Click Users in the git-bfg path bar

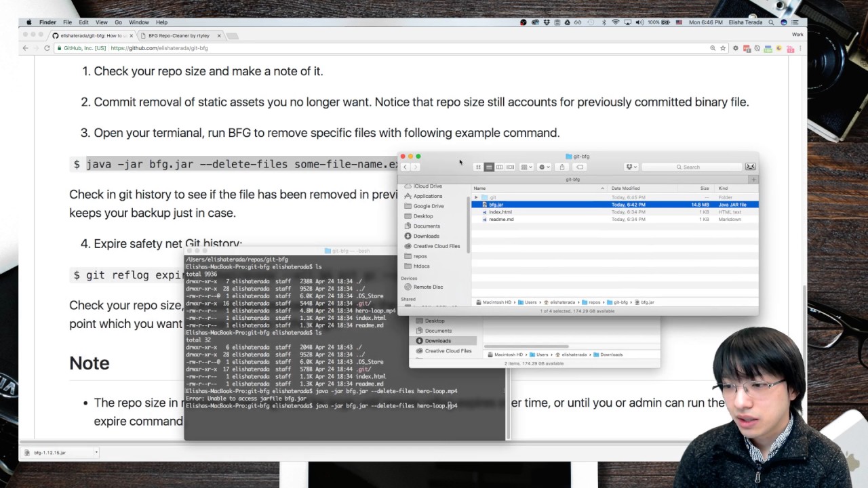528,302
